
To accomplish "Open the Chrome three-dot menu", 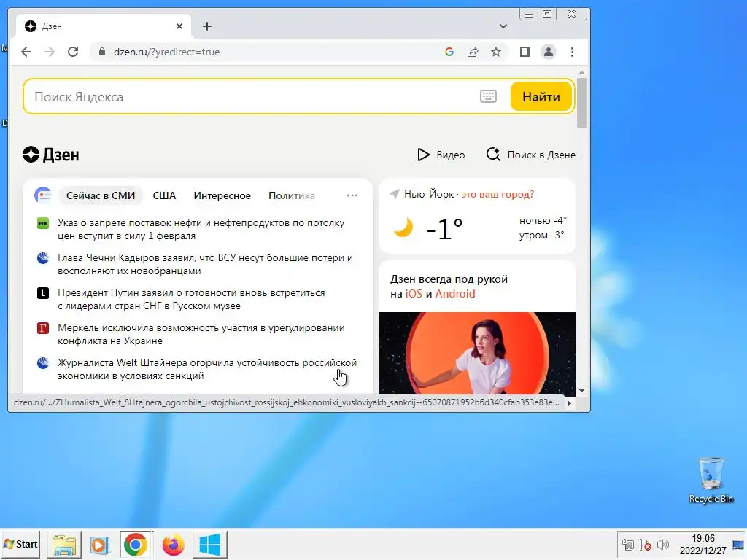I will [x=572, y=52].
